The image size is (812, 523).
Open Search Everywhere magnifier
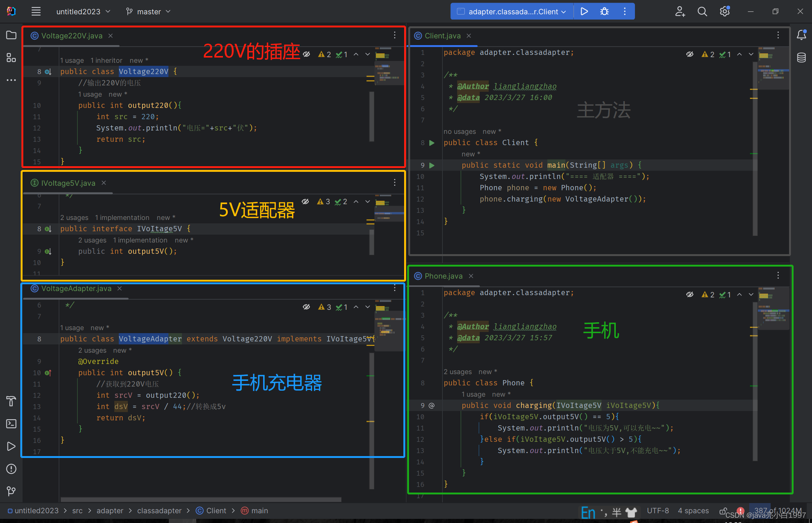(702, 11)
